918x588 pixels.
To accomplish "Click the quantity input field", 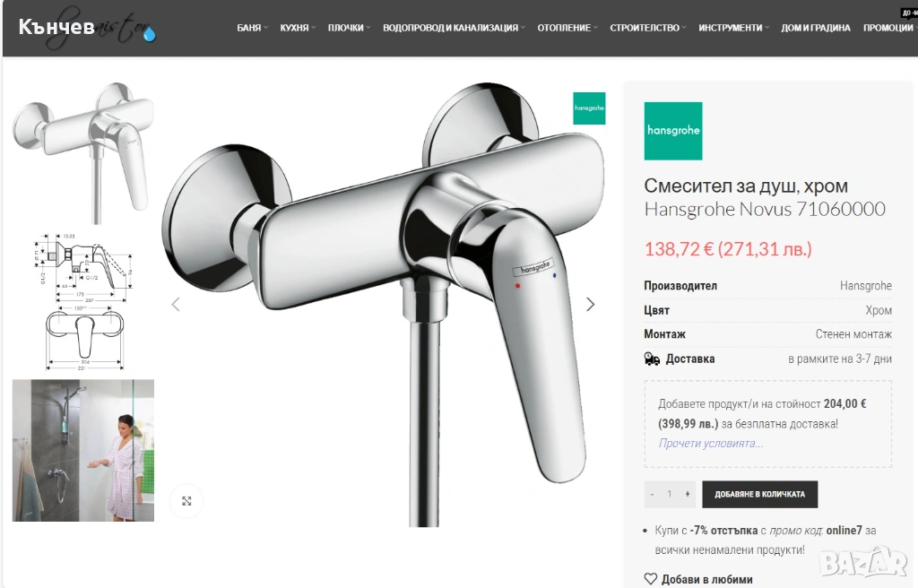I will tap(669, 494).
